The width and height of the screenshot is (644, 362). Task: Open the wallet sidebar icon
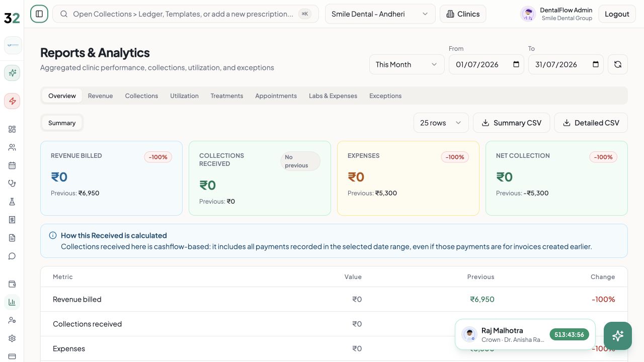click(12, 284)
